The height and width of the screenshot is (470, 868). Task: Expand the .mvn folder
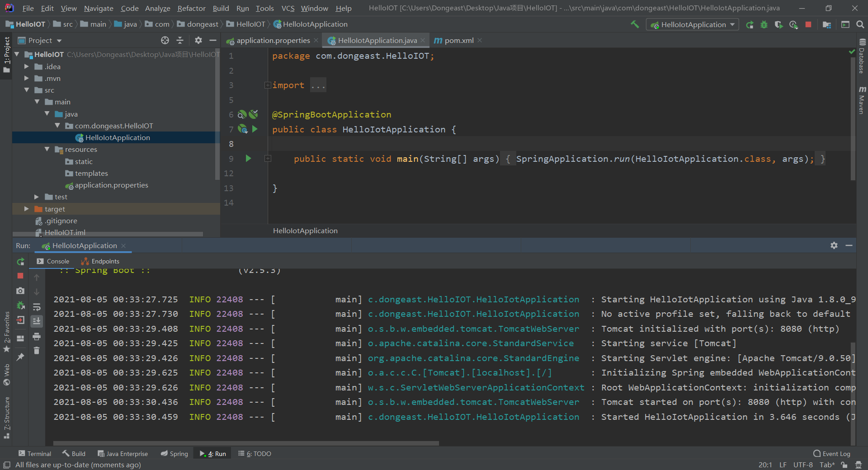(26, 78)
